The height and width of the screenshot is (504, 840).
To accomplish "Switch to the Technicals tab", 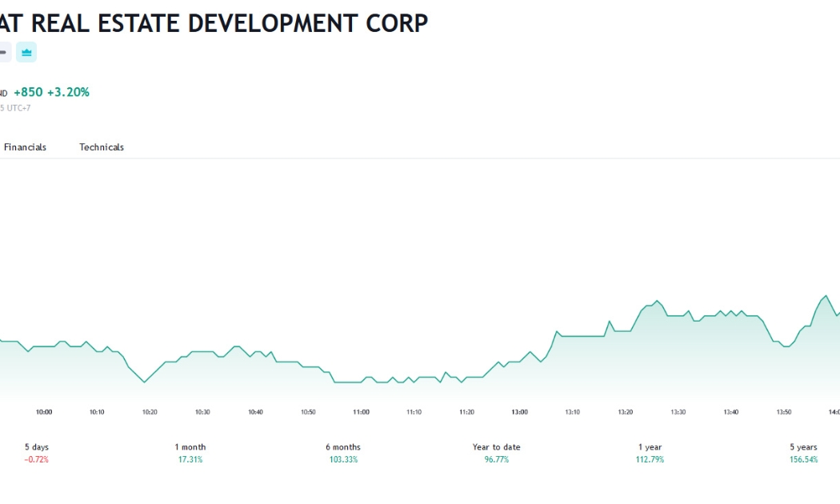I will [102, 147].
